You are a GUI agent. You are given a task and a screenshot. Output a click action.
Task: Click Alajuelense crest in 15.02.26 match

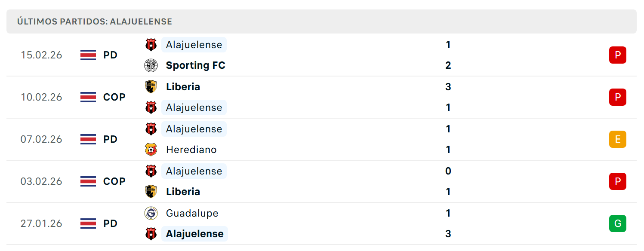point(151,45)
